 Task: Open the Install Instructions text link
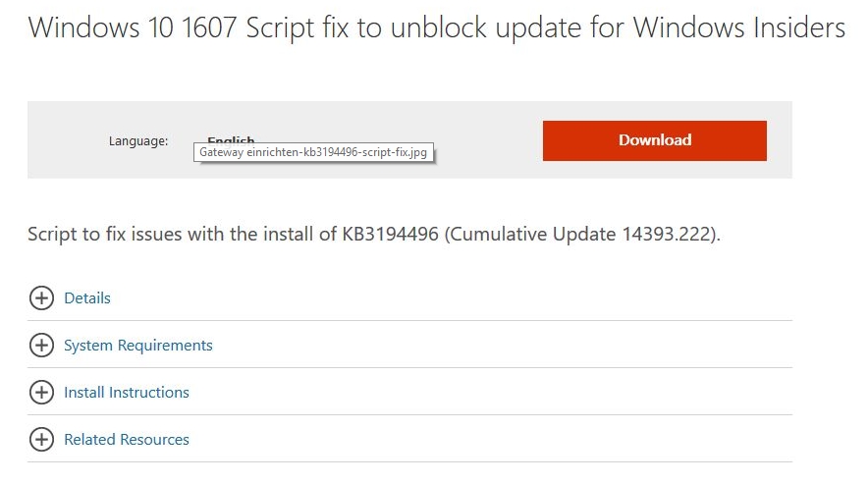click(x=127, y=392)
